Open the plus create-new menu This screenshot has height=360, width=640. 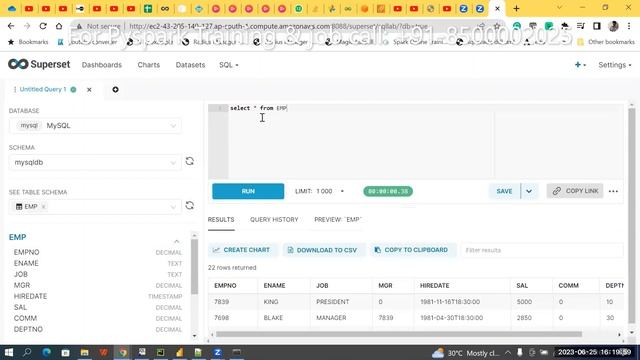click(x=580, y=65)
